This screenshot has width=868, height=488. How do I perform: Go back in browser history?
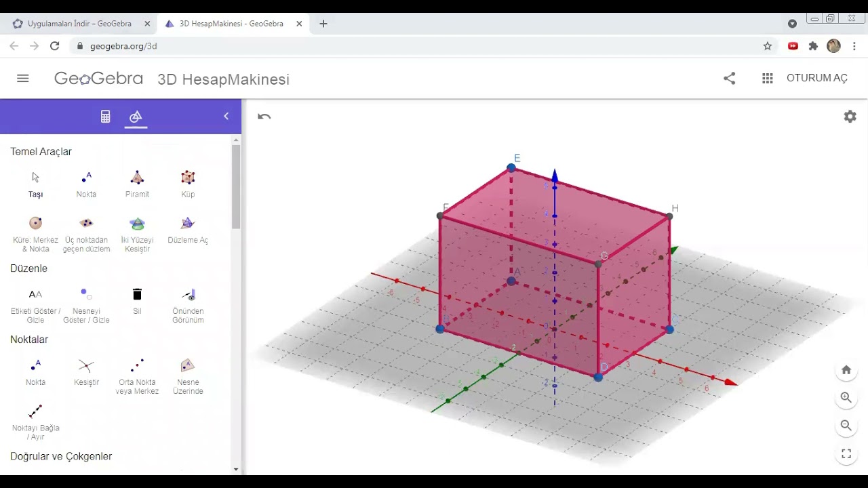pos(14,46)
